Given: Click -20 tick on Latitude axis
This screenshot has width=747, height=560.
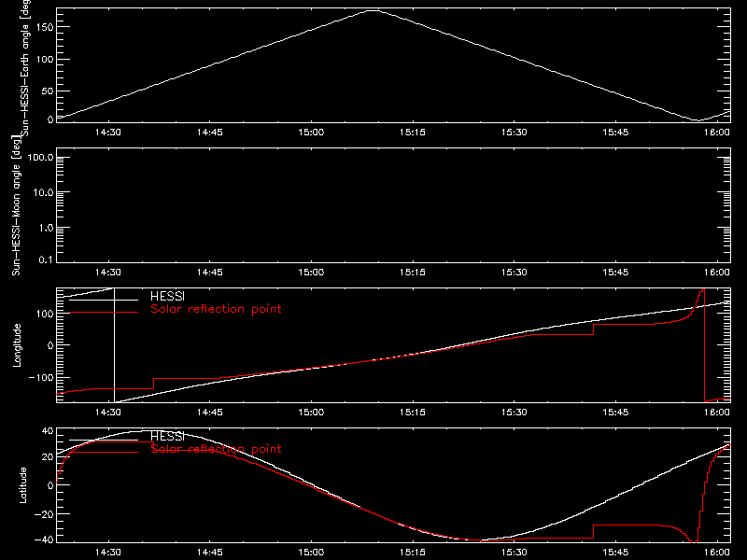Looking at the screenshot, I should pos(44,514).
